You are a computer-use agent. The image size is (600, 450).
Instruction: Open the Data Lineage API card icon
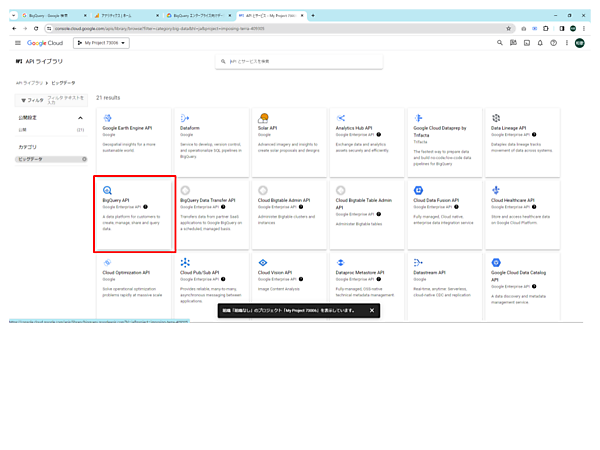pos(496,118)
